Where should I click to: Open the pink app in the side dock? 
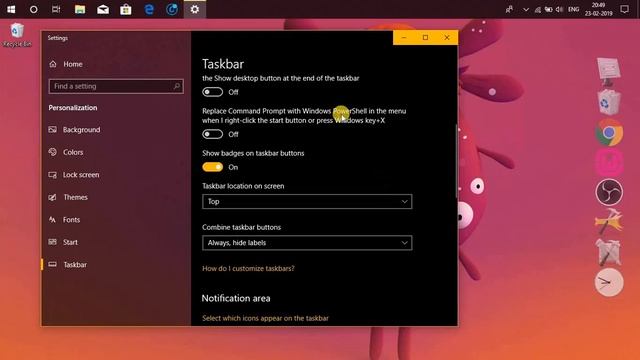tap(609, 162)
